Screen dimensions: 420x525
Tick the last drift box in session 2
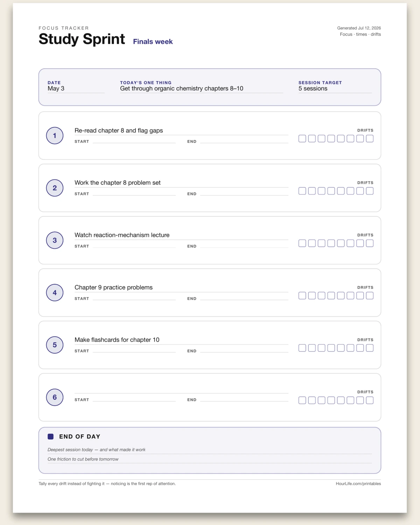point(370,191)
